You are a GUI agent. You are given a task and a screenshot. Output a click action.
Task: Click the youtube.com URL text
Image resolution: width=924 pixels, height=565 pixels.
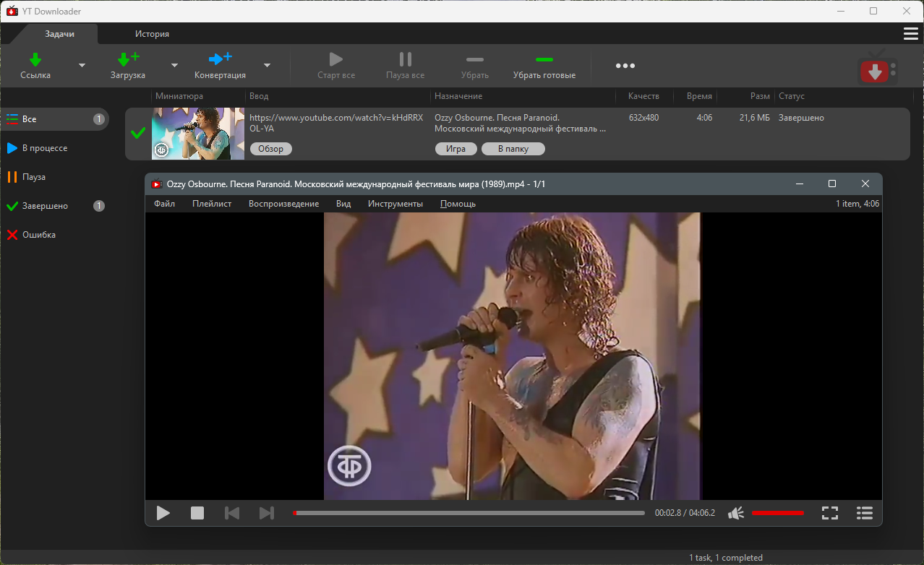point(336,123)
